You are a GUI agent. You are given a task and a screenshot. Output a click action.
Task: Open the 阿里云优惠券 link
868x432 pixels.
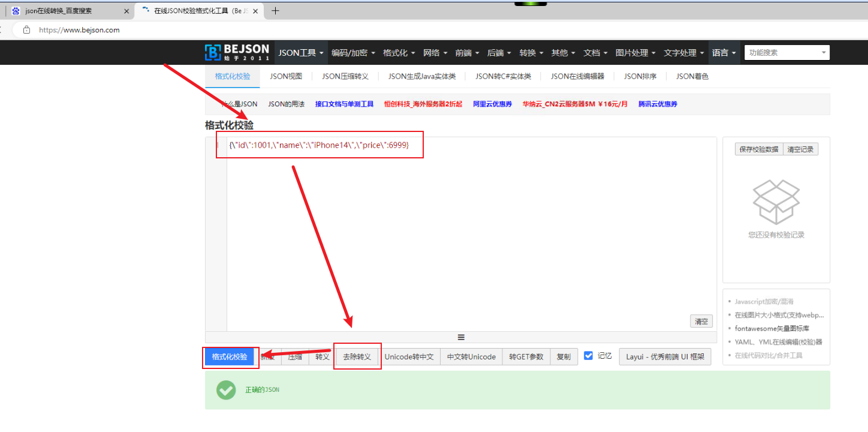tap(492, 104)
